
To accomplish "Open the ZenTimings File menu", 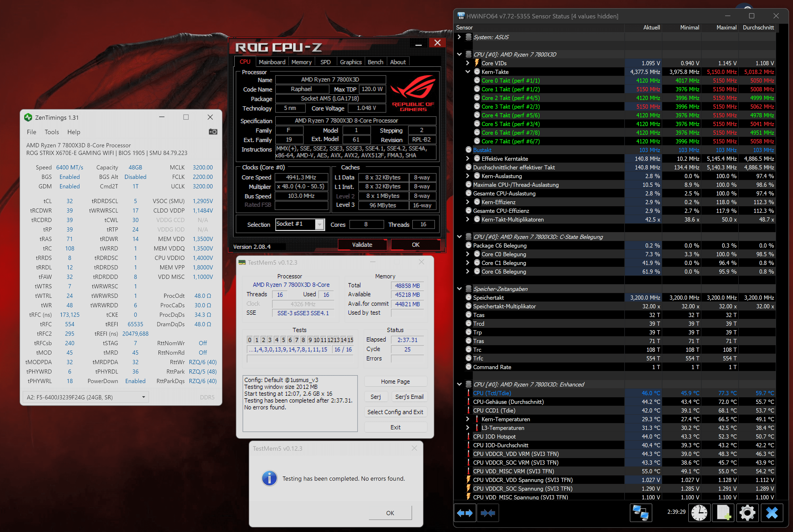I will (31, 132).
